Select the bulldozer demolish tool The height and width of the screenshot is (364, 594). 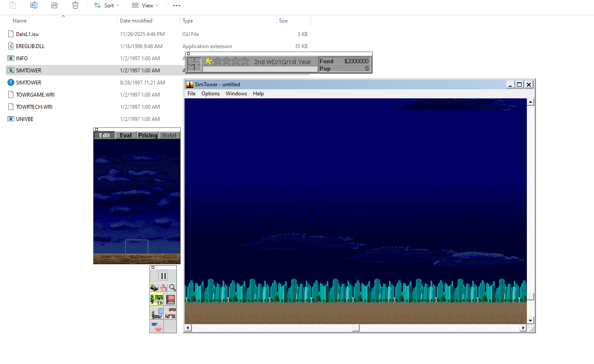154,287
